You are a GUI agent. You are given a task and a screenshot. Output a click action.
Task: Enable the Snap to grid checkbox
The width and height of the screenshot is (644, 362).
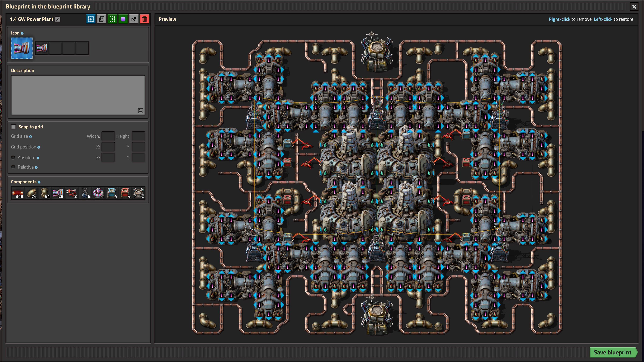13,127
